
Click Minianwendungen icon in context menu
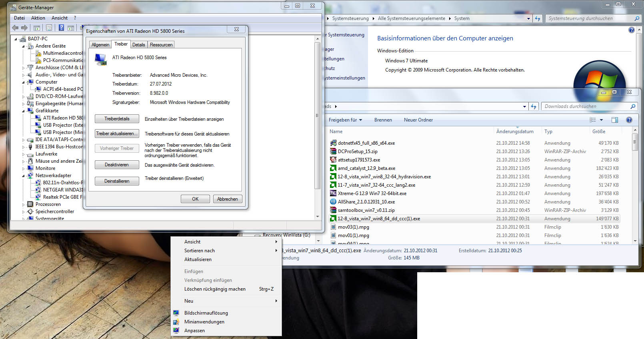pos(176,322)
